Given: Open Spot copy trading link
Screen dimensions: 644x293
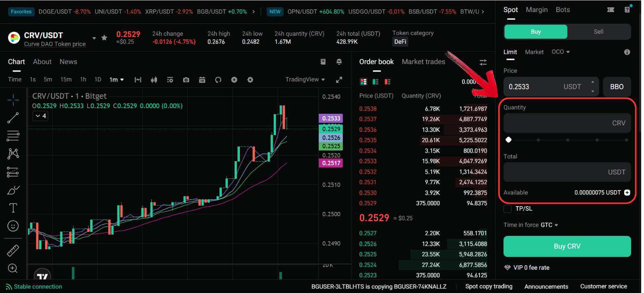Looking at the screenshot, I should pyautogui.click(x=489, y=287).
